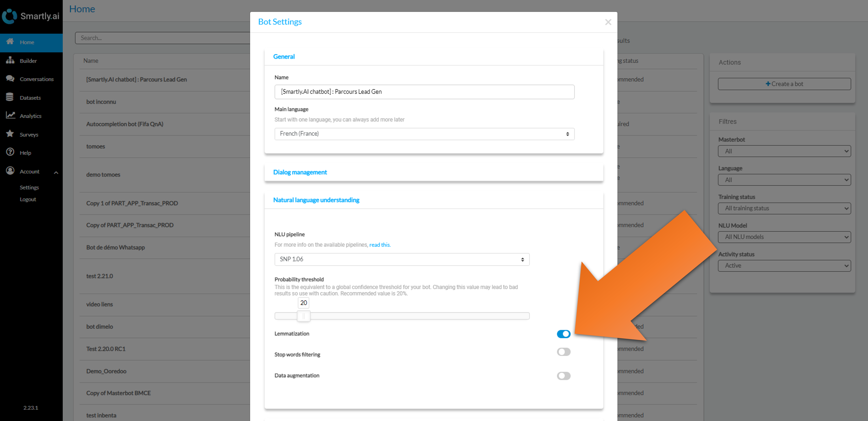The image size is (868, 421).
Task: Click the Home house icon in sidebar
Action: (10, 41)
